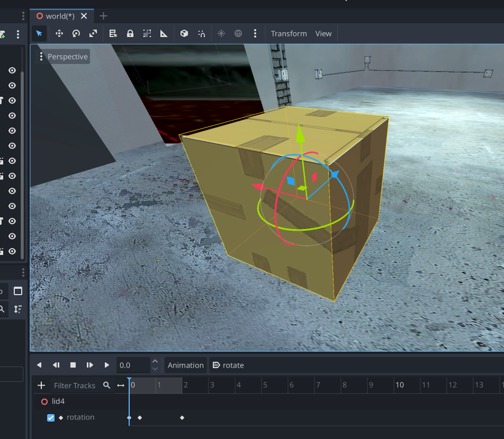The width and height of the screenshot is (504, 439).
Task: Add a new animation track with plus button
Action: point(41,385)
